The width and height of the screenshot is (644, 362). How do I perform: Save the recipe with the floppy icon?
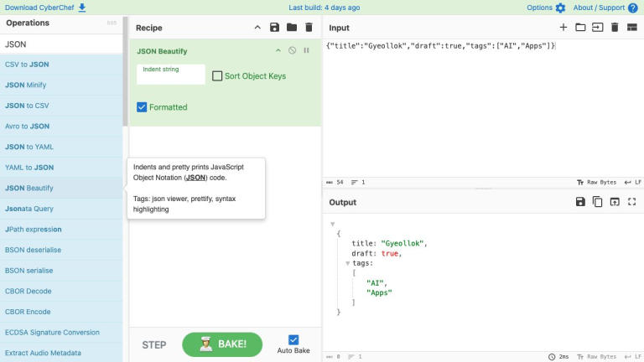tap(274, 28)
